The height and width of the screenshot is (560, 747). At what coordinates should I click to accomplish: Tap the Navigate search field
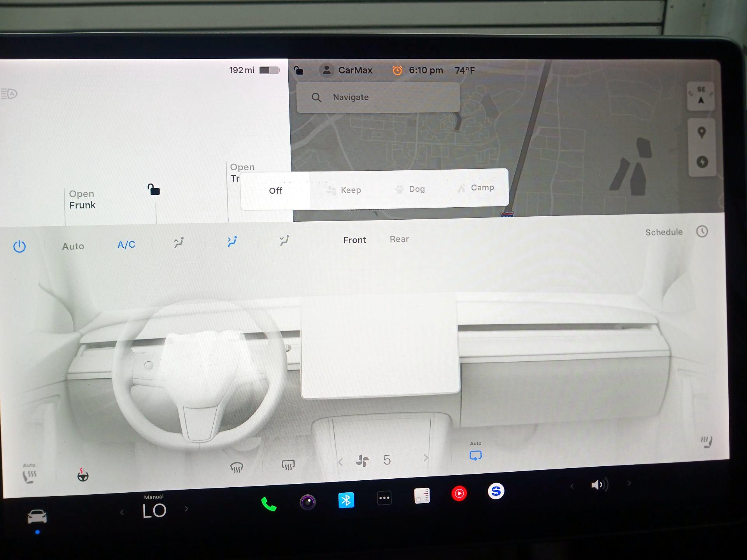click(x=377, y=97)
